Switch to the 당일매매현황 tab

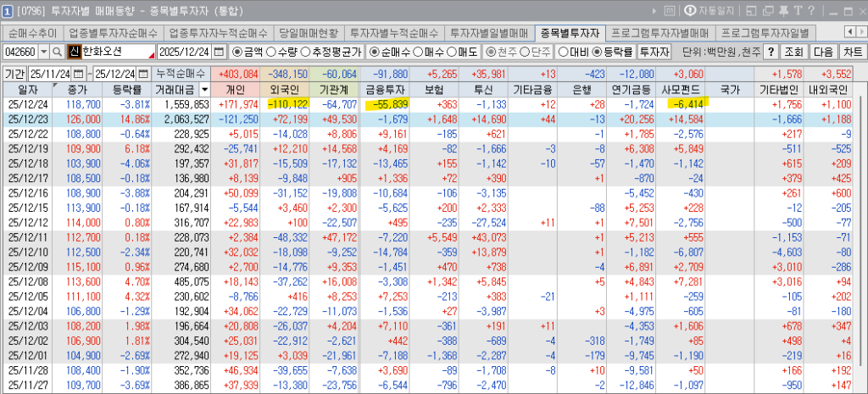point(309,33)
